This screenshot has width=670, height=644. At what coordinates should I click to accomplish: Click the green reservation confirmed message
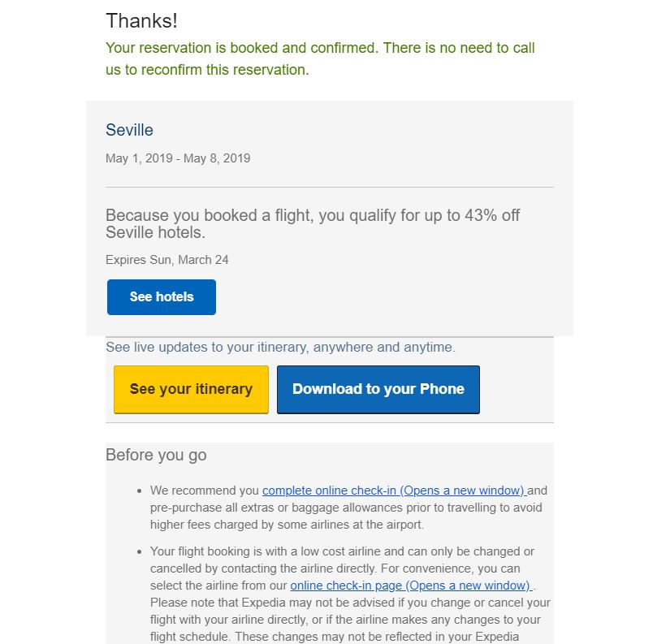coord(320,58)
